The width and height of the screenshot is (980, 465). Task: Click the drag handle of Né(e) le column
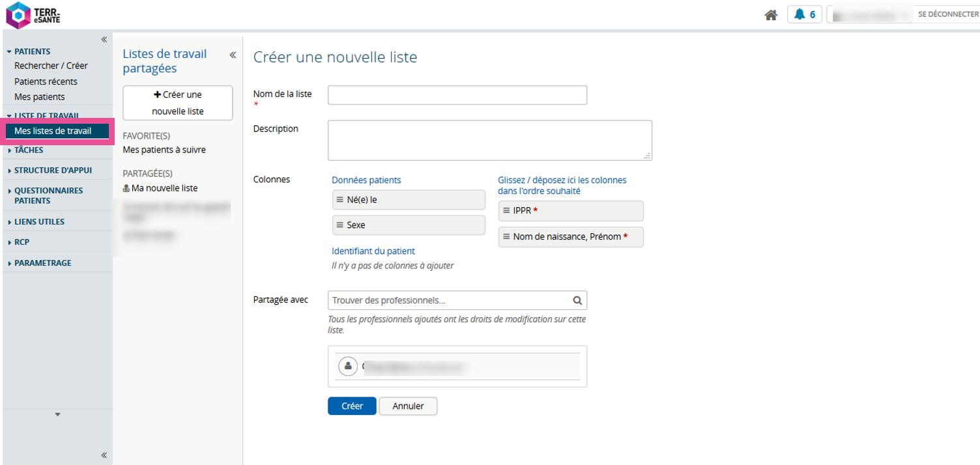(x=339, y=200)
